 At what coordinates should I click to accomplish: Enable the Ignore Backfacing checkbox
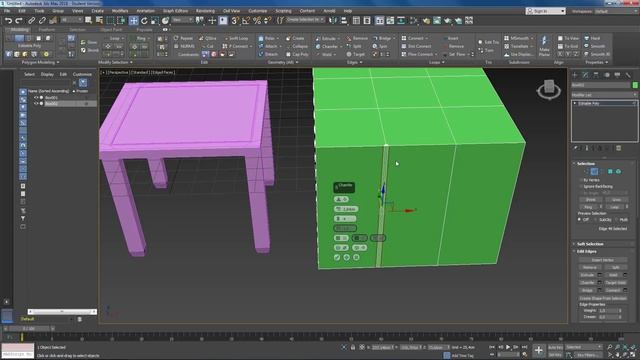tap(581, 187)
